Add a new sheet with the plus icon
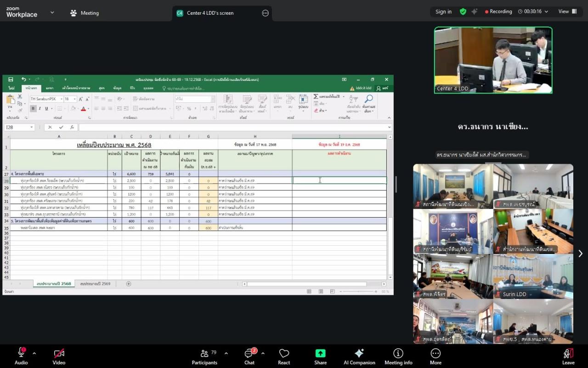The height and width of the screenshot is (368, 588). 129,284
